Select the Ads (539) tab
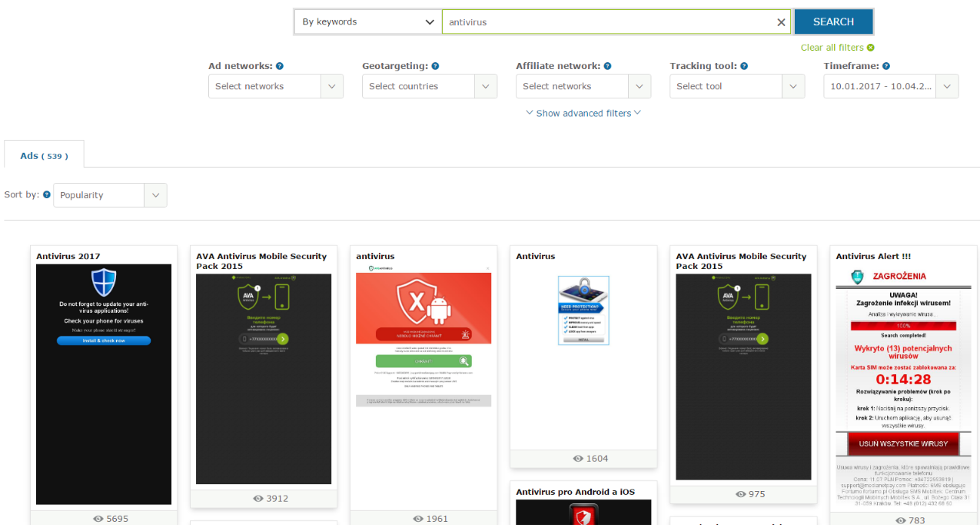This screenshot has height=531, width=980. click(x=44, y=155)
